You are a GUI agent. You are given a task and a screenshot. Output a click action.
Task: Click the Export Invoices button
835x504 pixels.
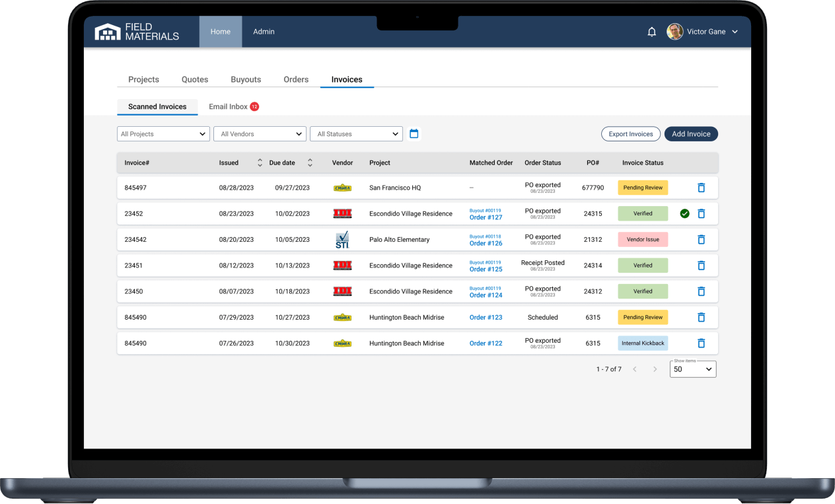click(630, 133)
